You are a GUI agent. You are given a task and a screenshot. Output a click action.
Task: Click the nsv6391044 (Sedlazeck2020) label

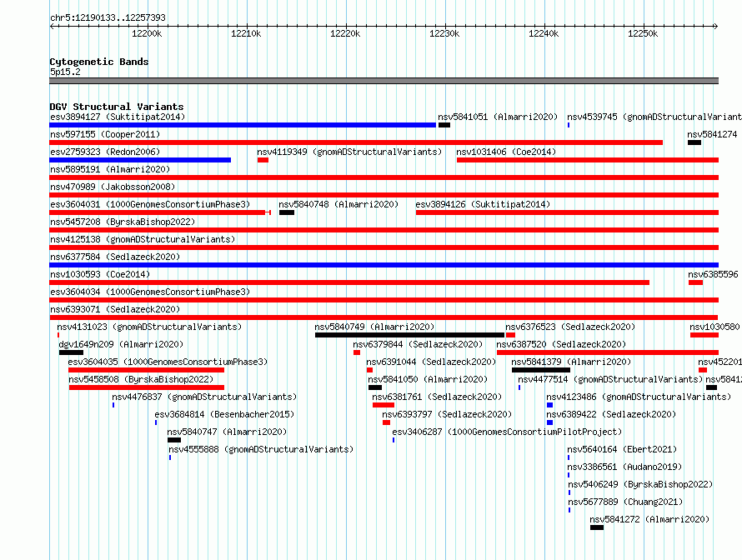point(431,362)
